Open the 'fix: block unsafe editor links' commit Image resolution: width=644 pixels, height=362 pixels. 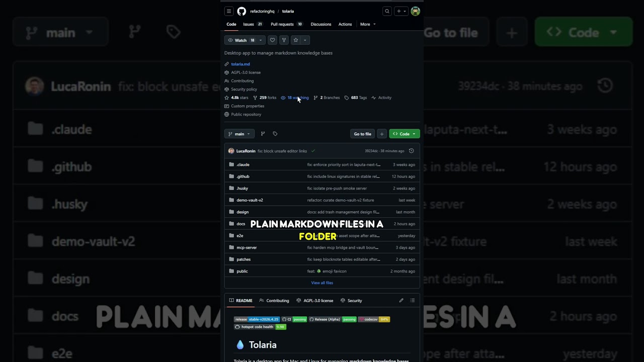coord(282,151)
